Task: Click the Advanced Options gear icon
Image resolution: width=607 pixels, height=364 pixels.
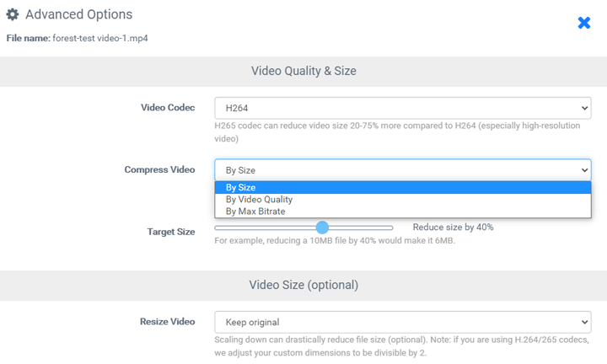Action: (13, 14)
